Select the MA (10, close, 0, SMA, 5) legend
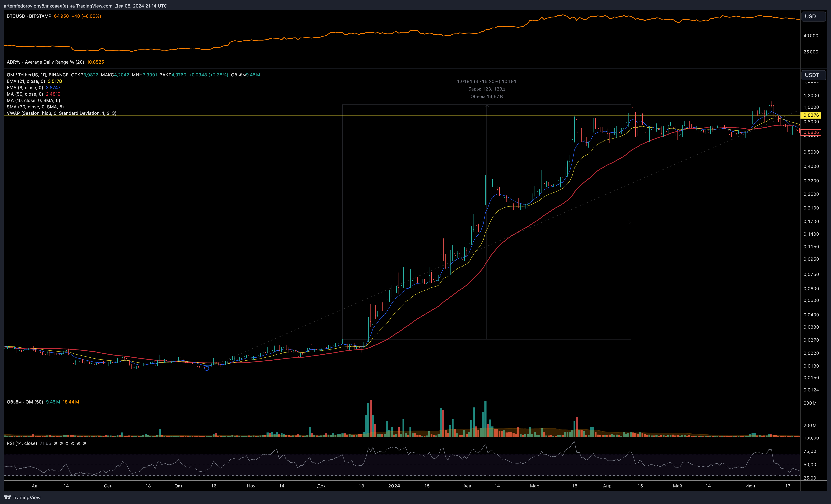Screen dimensions: 831x504 [33, 100]
